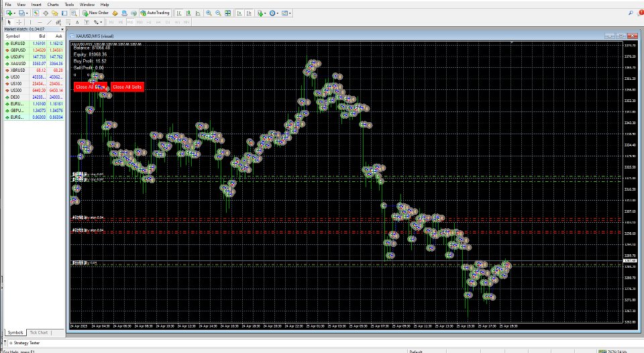Open the chart periods clock icon
644x353 pixels.
tap(272, 13)
